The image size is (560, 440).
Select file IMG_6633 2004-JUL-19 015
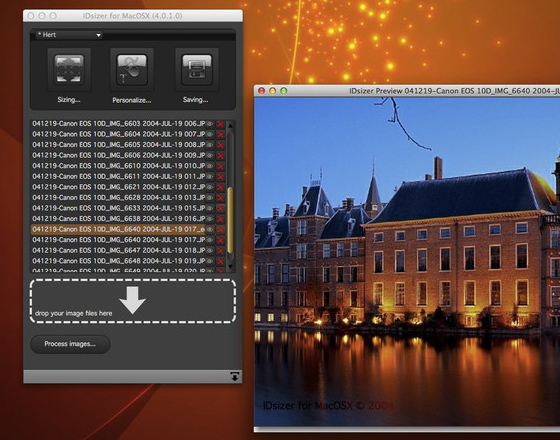point(119,208)
